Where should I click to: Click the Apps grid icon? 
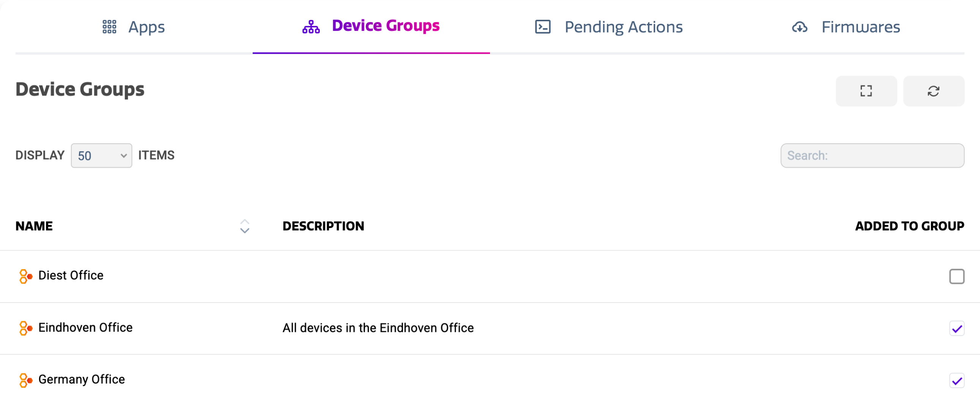[109, 27]
